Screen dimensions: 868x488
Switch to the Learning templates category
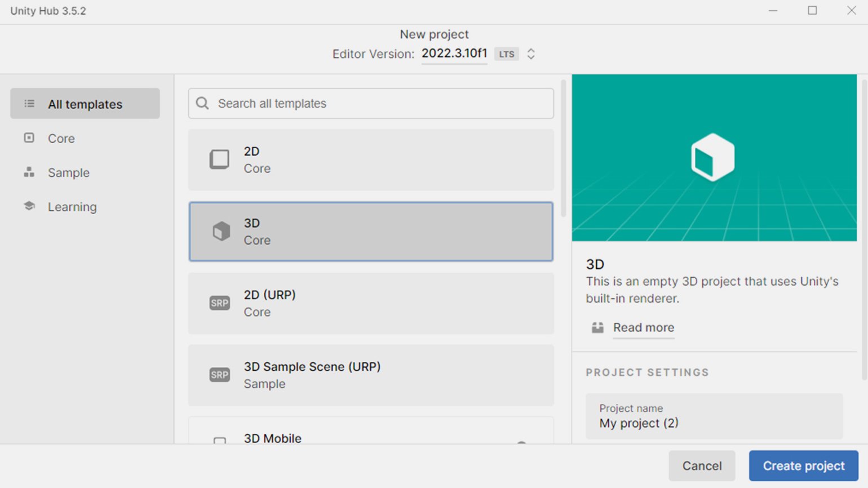[x=72, y=207]
